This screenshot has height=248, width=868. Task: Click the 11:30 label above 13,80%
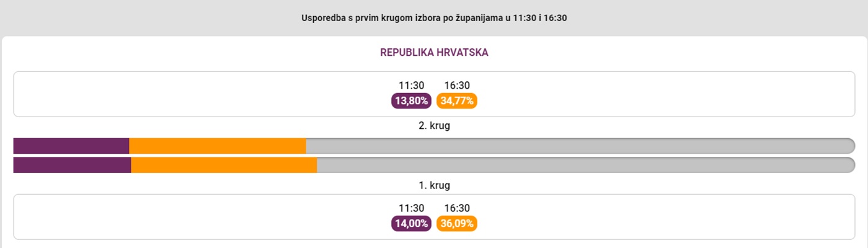coord(411,86)
